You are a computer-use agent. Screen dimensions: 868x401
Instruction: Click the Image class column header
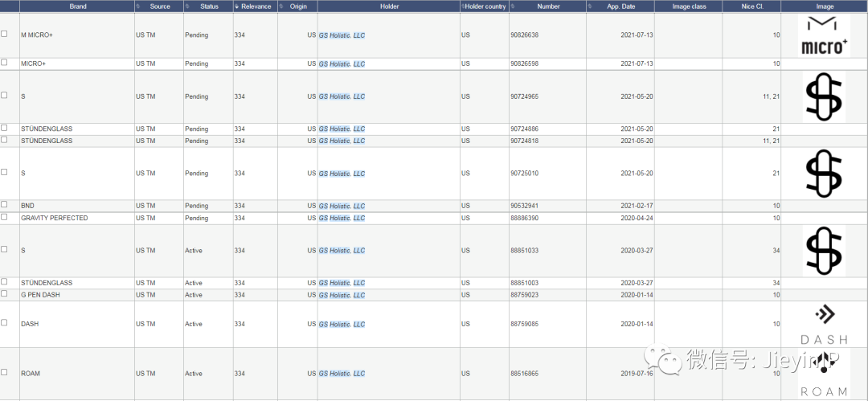(689, 6)
